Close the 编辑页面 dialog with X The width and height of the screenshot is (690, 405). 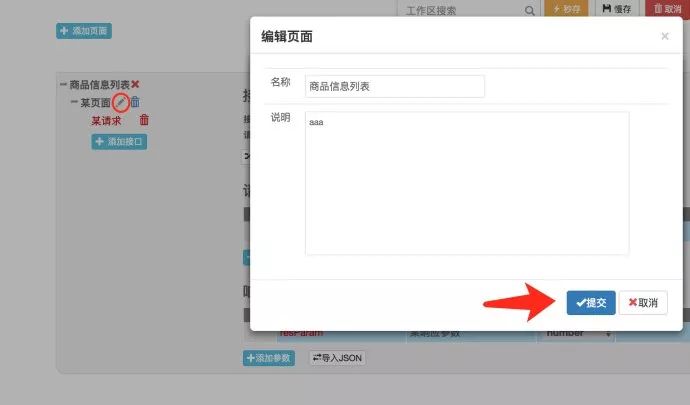click(x=665, y=37)
